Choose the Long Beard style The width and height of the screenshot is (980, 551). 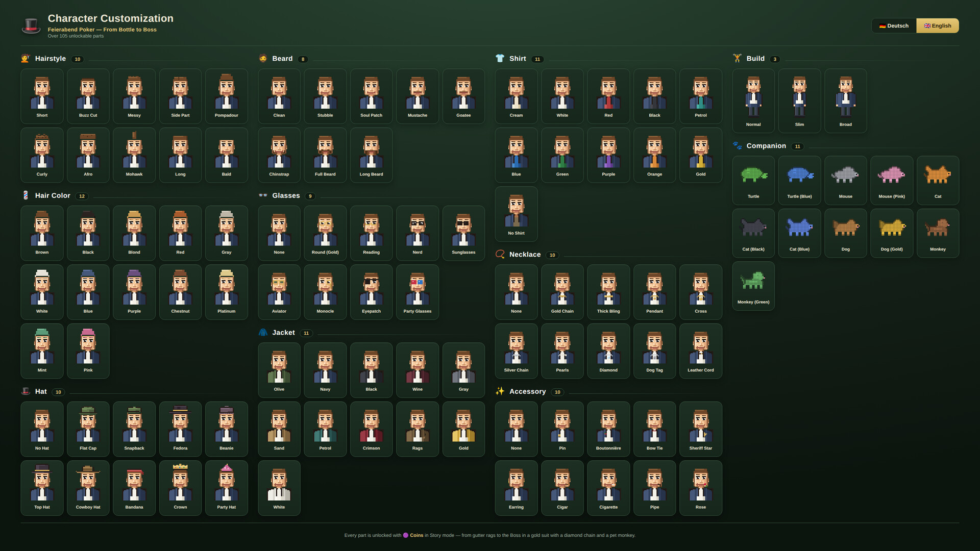372,155
